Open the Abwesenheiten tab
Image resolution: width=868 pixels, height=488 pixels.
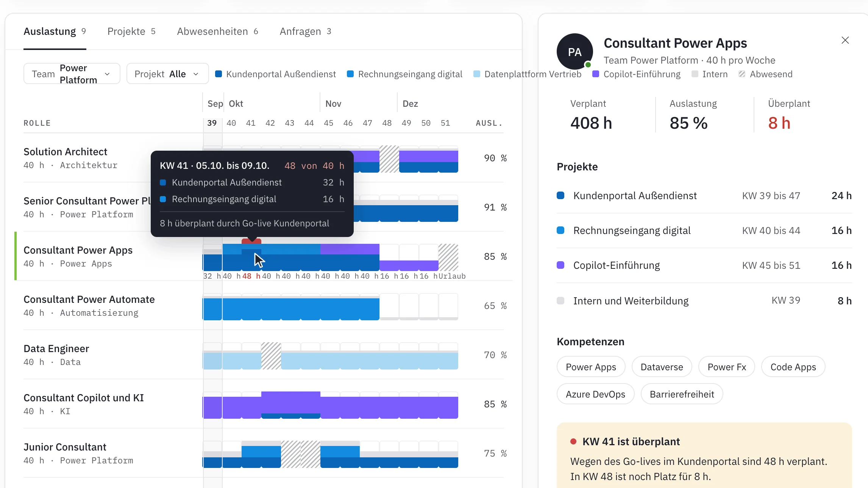(x=217, y=31)
